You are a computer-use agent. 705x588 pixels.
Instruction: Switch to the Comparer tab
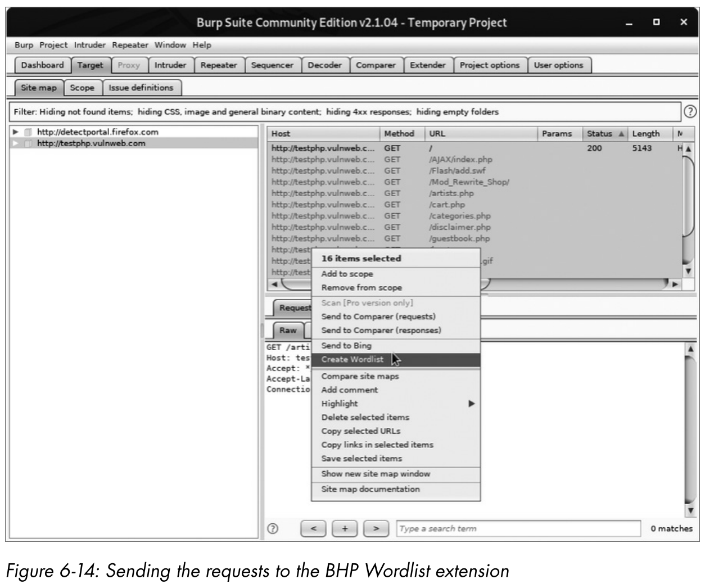tap(376, 65)
